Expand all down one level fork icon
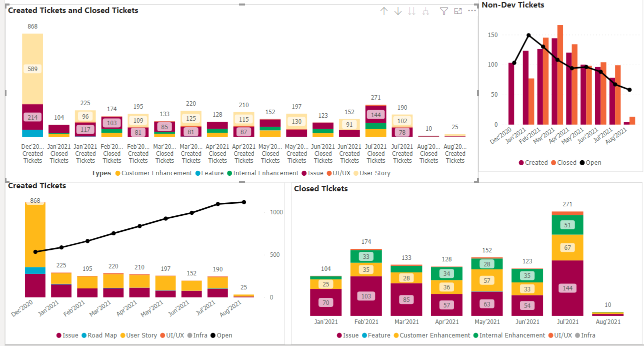The width and height of the screenshot is (644, 346). tap(426, 11)
